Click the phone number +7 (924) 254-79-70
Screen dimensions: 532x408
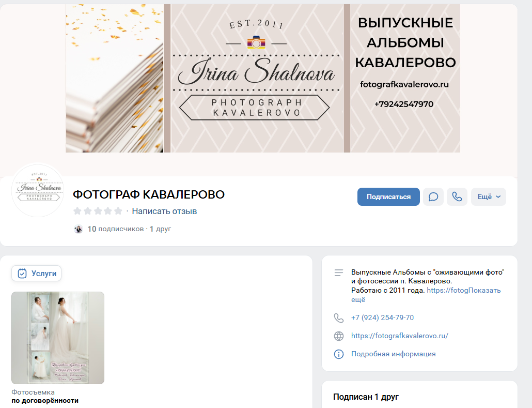point(382,318)
